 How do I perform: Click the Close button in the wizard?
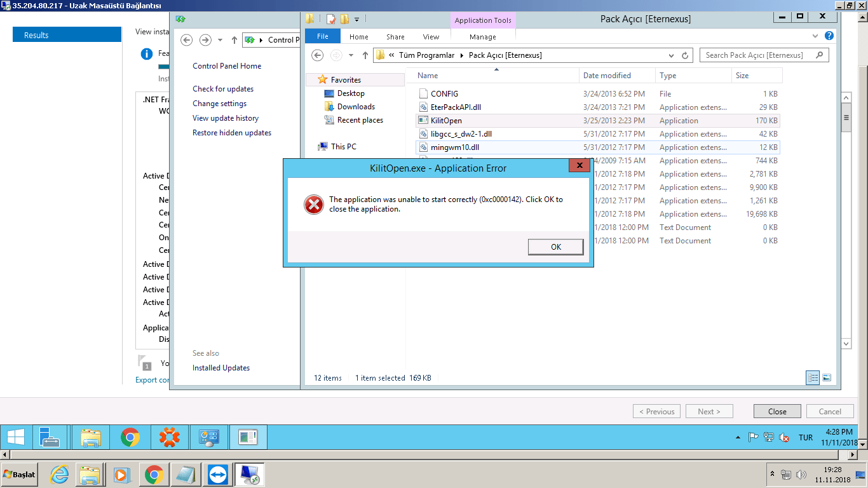pyautogui.click(x=777, y=412)
